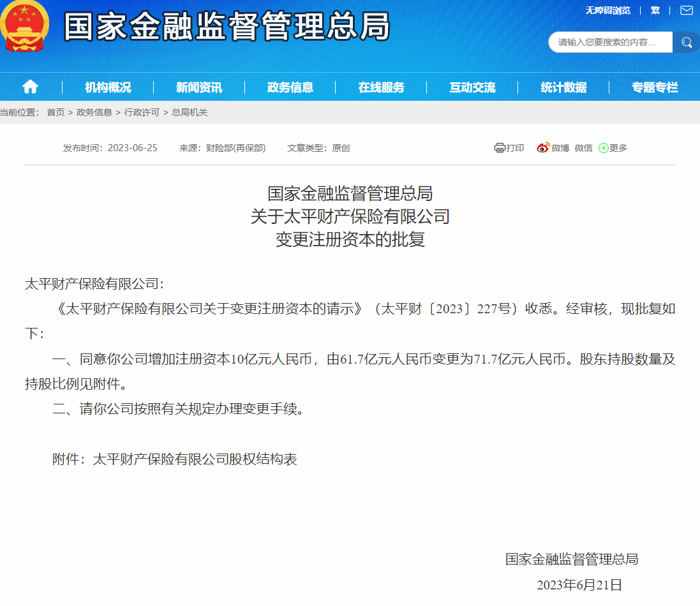700x606 pixels.
Task: Go to 统计数据 section
Action: [x=563, y=87]
